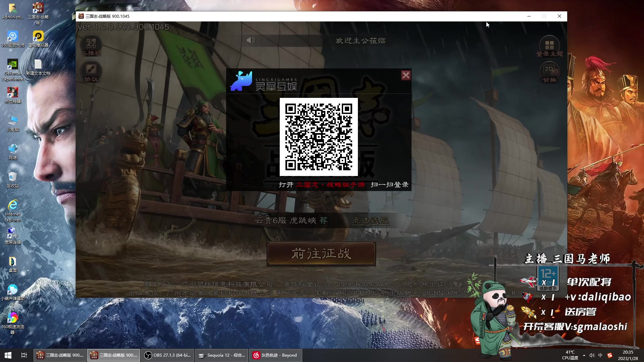Select the 云贵6服 虎跳峡 server label
The height and width of the screenshot is (362, 644).
(291, 221)
